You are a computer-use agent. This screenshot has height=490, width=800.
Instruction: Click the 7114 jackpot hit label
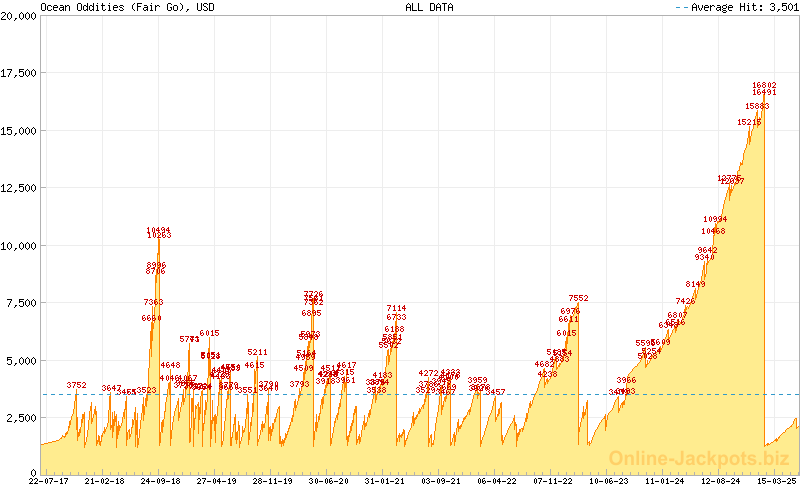pyautogui.click(x=396, y=308)
